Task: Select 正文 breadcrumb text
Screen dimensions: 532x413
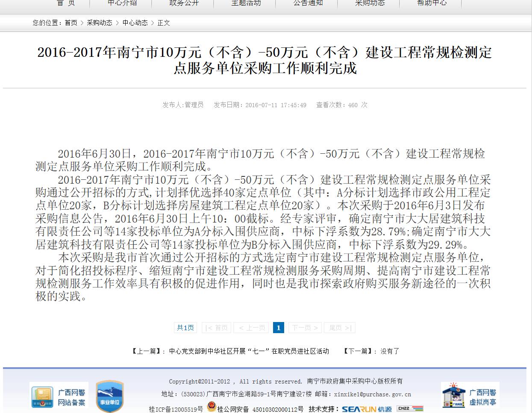Action: (x=164, y=23)
